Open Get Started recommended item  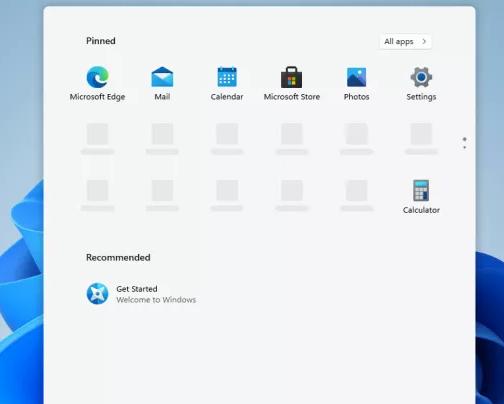tap(141, 294)
